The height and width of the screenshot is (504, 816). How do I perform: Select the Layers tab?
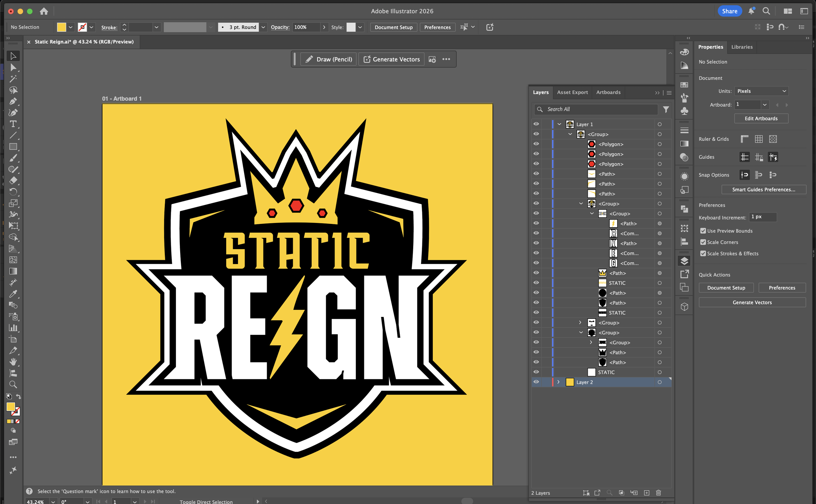click(541, 92)
